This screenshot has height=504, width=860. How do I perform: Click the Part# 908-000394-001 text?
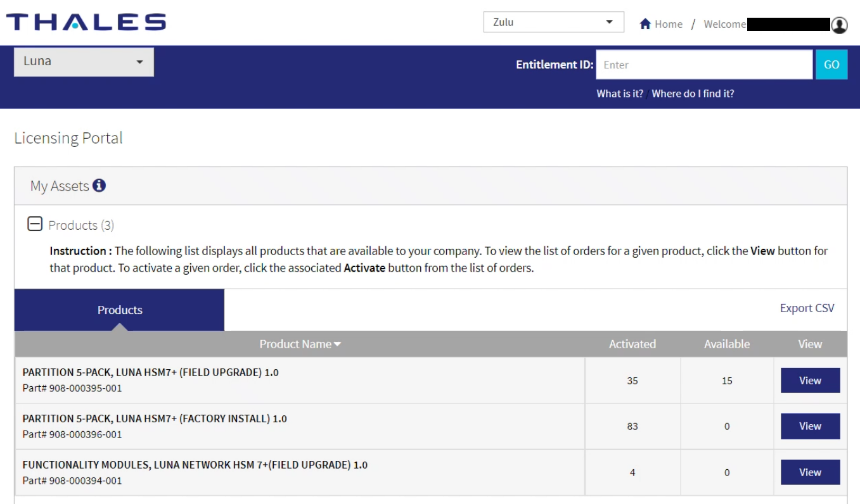72,481
